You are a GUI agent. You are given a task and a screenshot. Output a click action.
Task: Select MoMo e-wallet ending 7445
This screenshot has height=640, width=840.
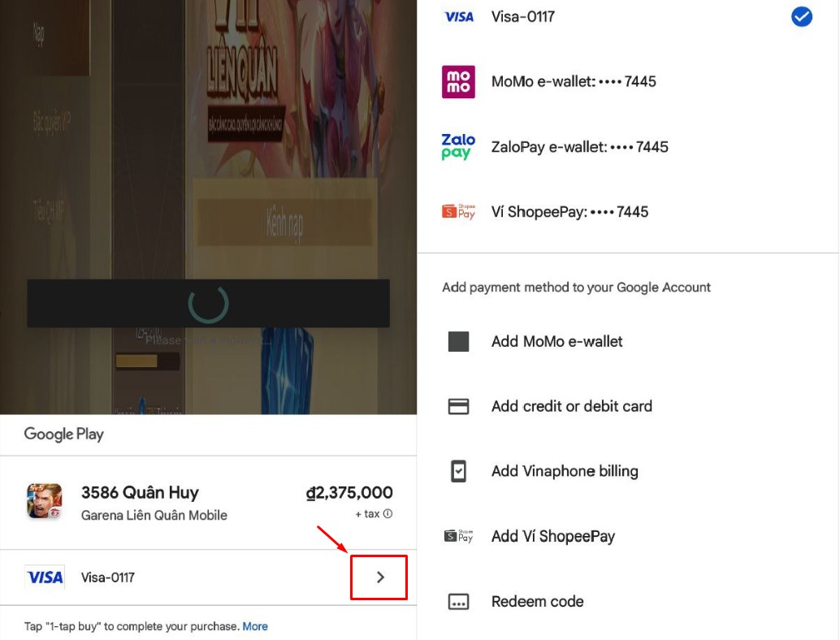tap(574, 82)
